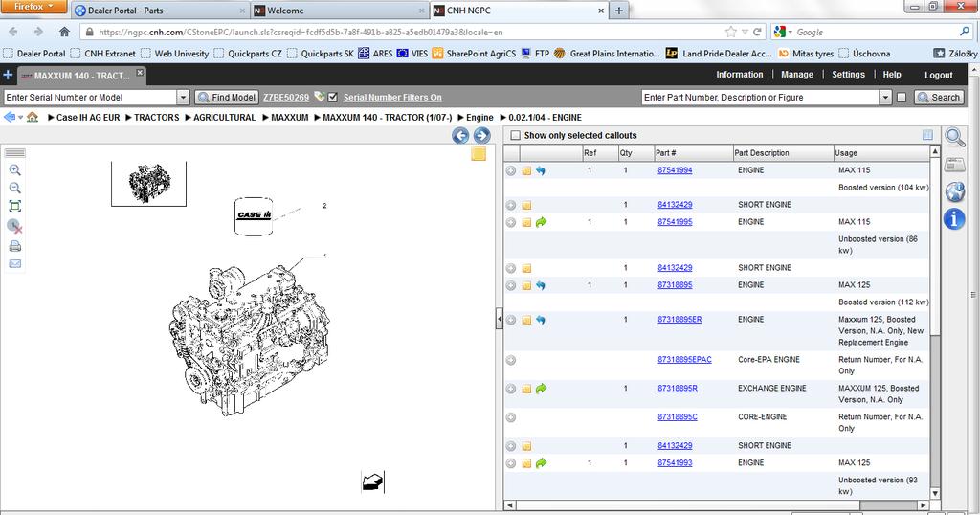Image resolution: width=980 pixels, height=515 pixels.
Task: Open the Information menu
Action: click(740, 75)
